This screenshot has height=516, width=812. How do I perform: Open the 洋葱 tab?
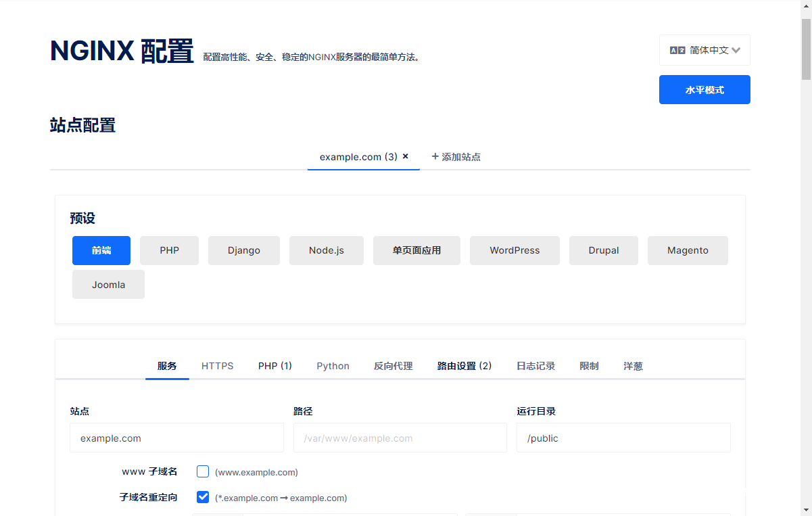(633, 366)
